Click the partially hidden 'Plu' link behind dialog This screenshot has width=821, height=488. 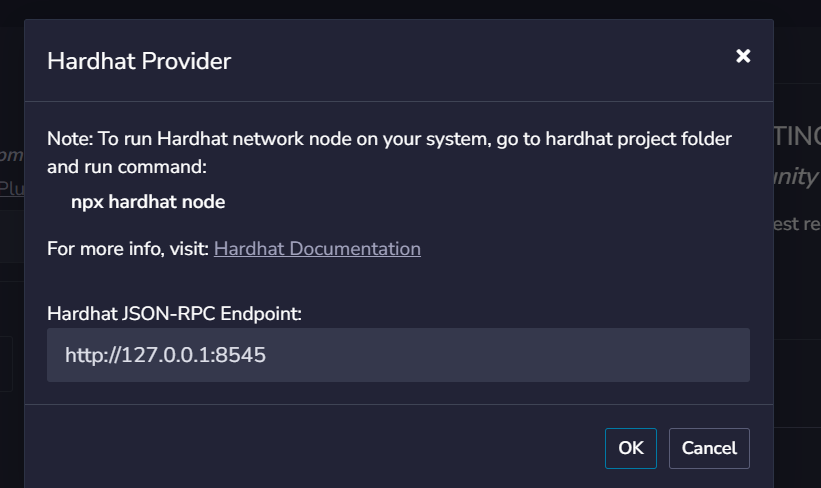click(12, 187)
